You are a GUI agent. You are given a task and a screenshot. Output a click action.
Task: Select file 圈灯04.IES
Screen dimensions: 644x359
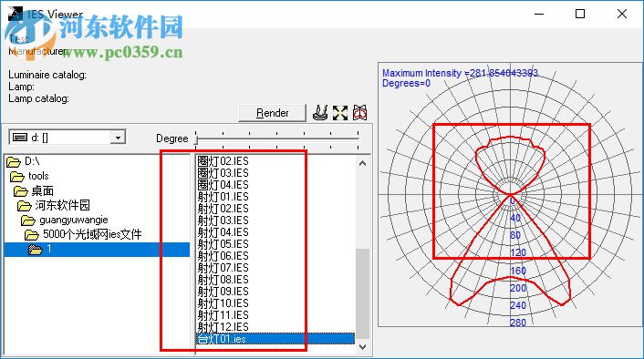tap(223, 185)
